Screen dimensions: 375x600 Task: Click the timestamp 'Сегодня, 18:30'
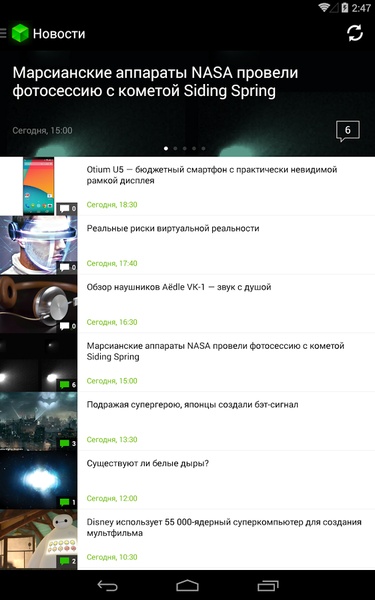coord(112,205)
